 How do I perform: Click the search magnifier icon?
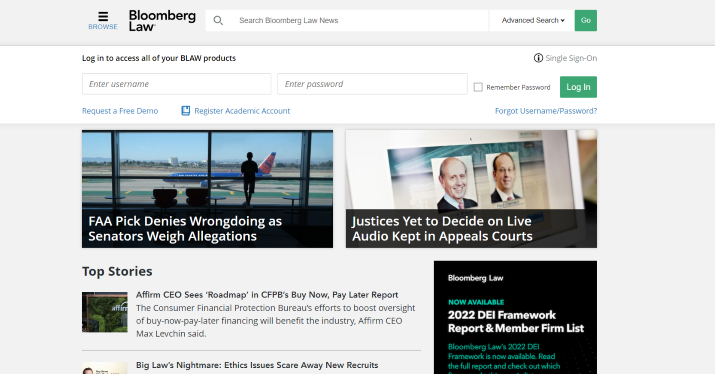point(218,21)
